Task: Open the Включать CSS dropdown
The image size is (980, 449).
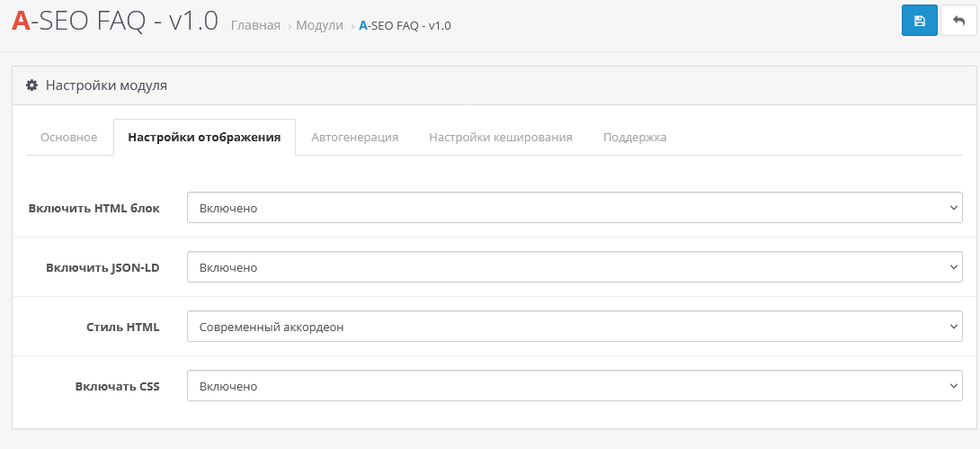Action: coord(575,386)
